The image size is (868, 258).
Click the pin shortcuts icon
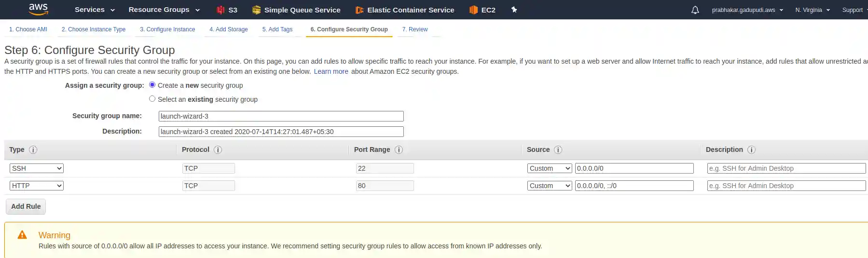coord(514,10)
